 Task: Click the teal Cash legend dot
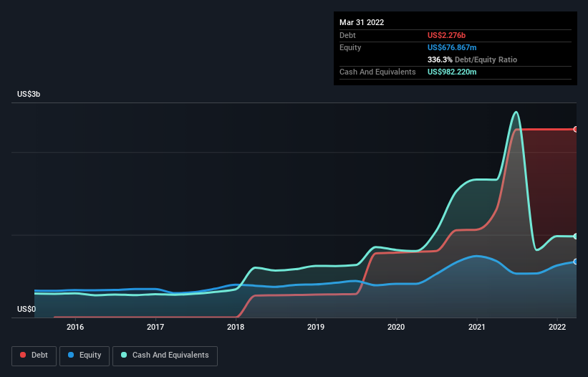tap(124, 355)
